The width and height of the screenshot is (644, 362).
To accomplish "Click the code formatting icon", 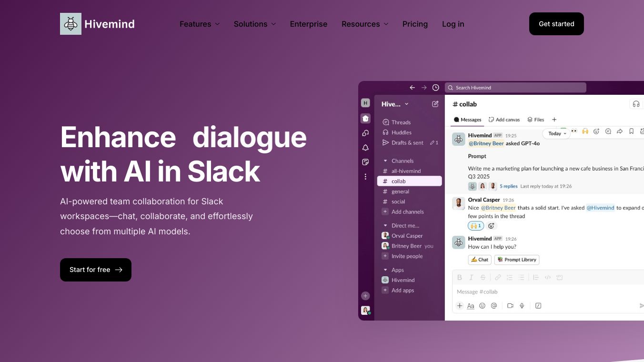I will click(548, 277).
